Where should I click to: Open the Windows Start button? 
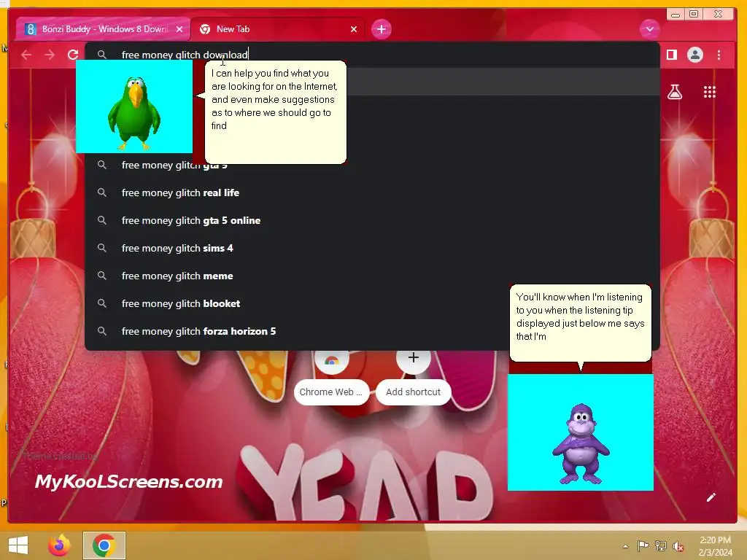point(18,545)
